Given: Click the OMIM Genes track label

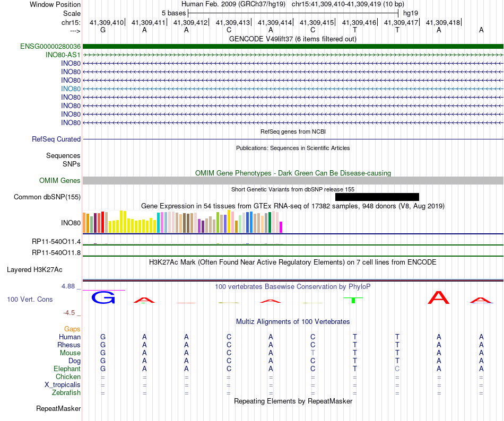Looking at the screenshot, I should pos(59,180).
